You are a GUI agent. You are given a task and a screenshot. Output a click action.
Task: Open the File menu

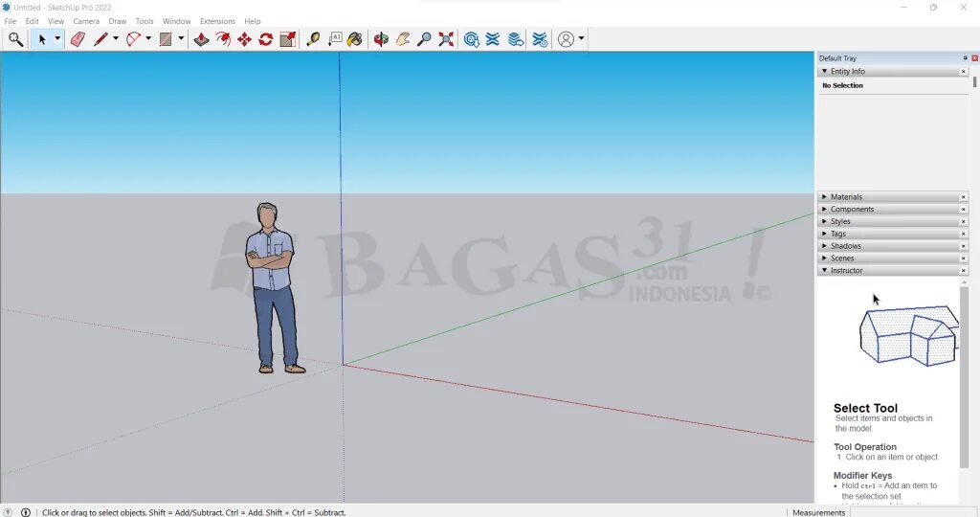[11, 21]
